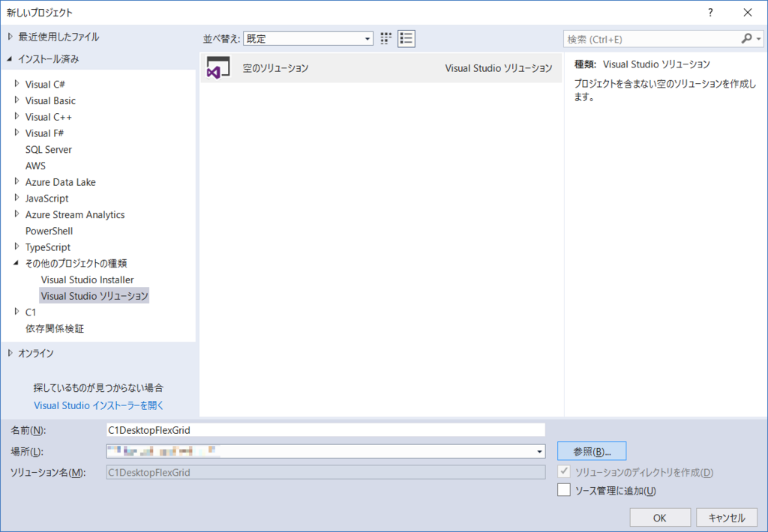Select 依存関係検証 in the tree

point(54,328)
